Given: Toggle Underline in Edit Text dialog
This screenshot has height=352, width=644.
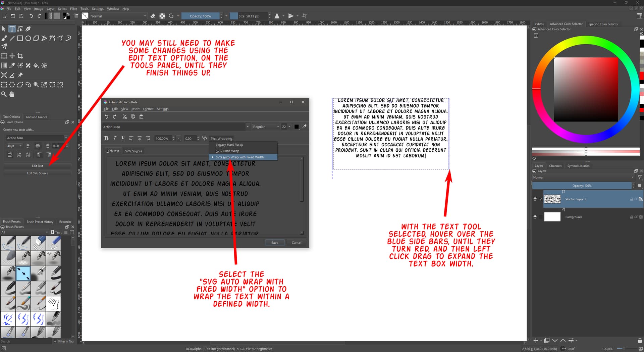Looking at the screenshot, I should 123,138.
